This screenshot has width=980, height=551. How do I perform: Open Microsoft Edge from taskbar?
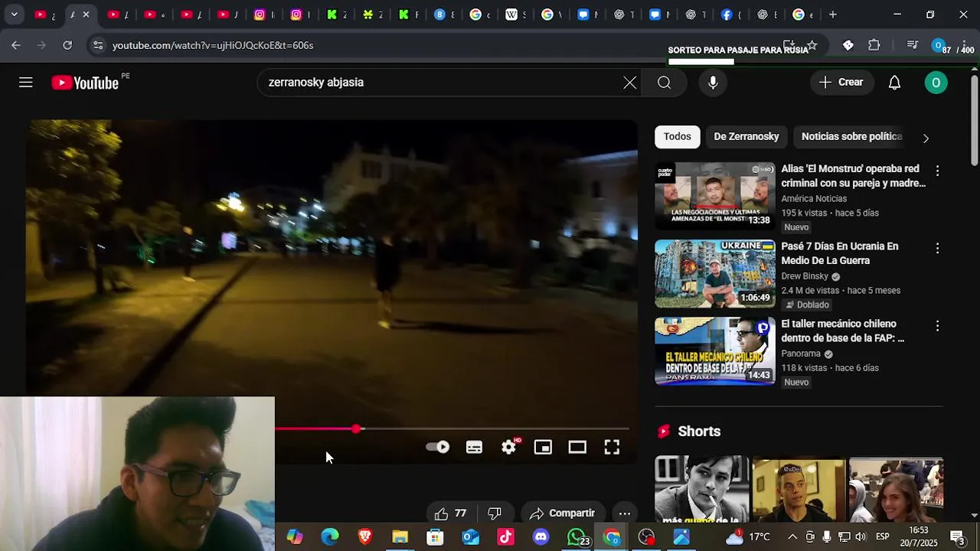pyautogui.click(x=330, y=537)
